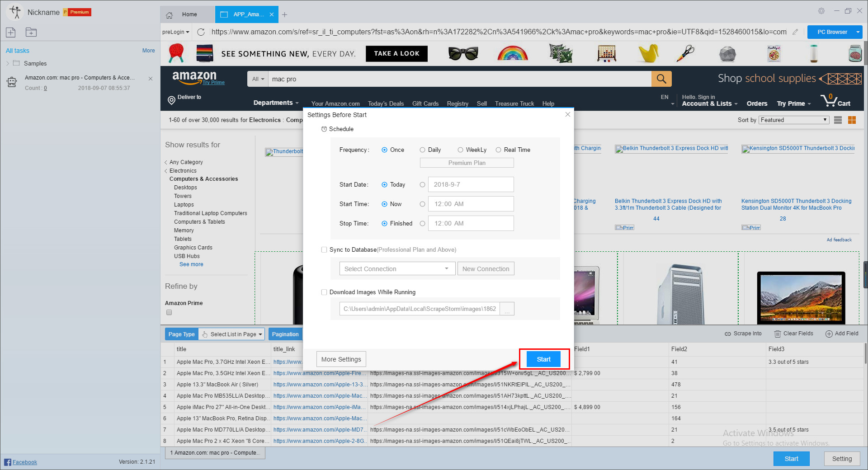This screenshot has height=470, width=868.
Task: Select WeekLy frequency option
Action: [x=460, y=150]
